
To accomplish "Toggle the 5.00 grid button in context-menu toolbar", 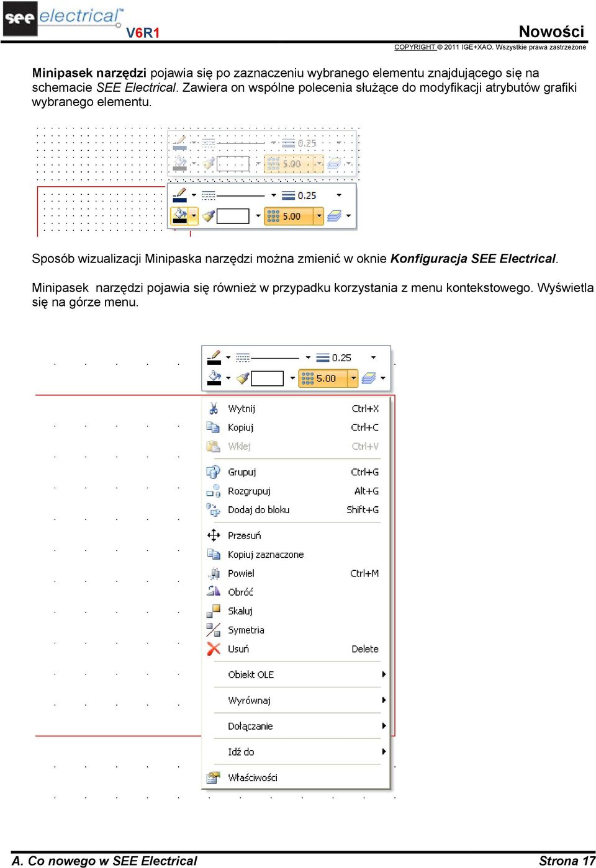I will pos(323,378).
